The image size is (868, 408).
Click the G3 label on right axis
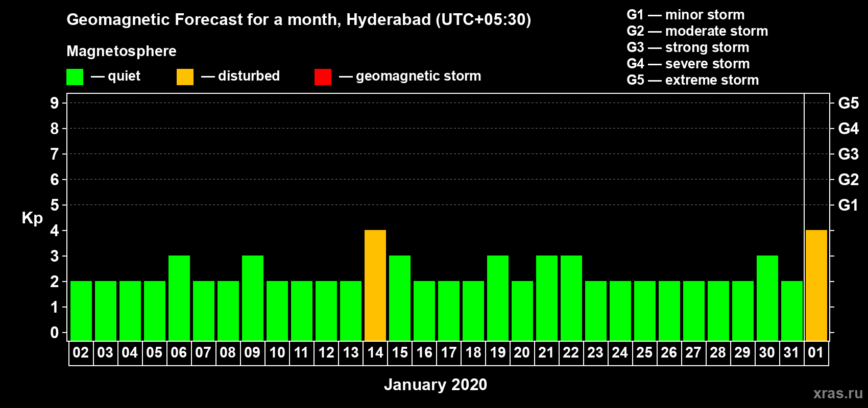tap(849, 154)
